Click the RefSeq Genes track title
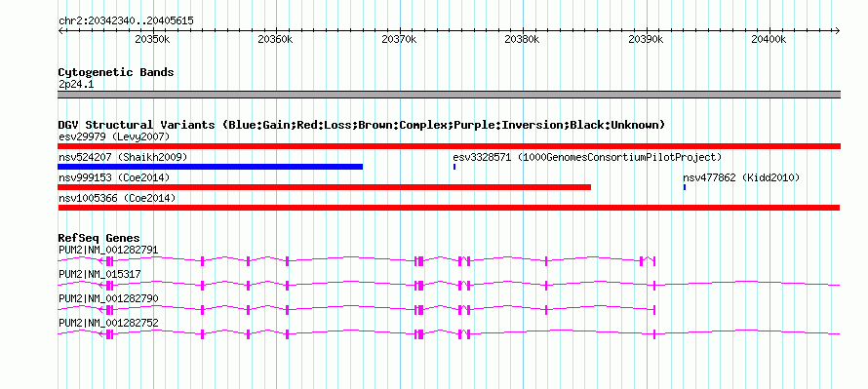Screen dimensions: 868x389 click(x=99, y=239)
